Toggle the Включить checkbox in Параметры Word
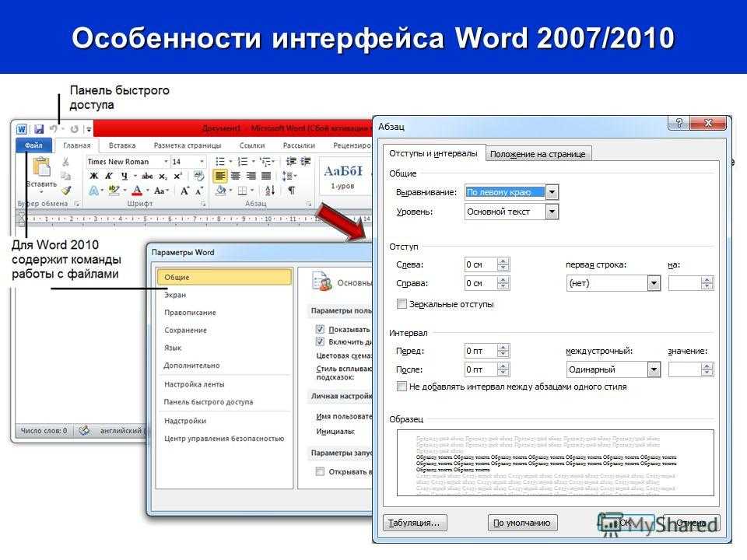Image resolution: width=747 pixels, height=560 pixels. [x=320, y=341]
